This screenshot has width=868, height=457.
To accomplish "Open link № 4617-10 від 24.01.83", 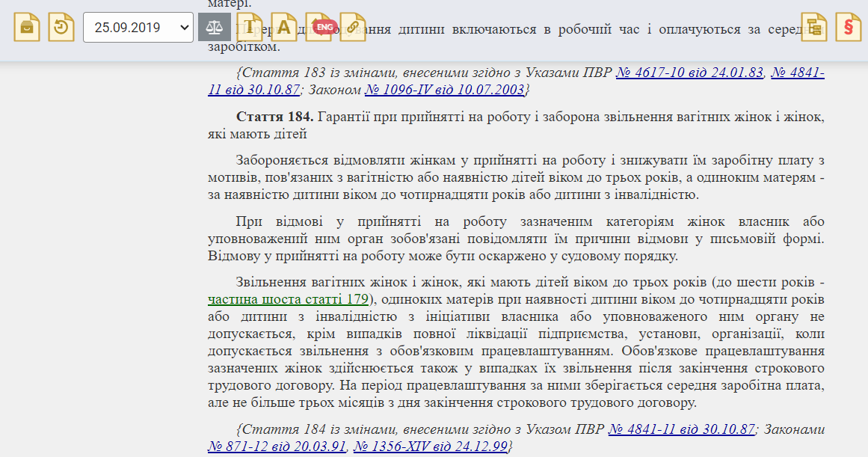I will [x=690, y=73].
